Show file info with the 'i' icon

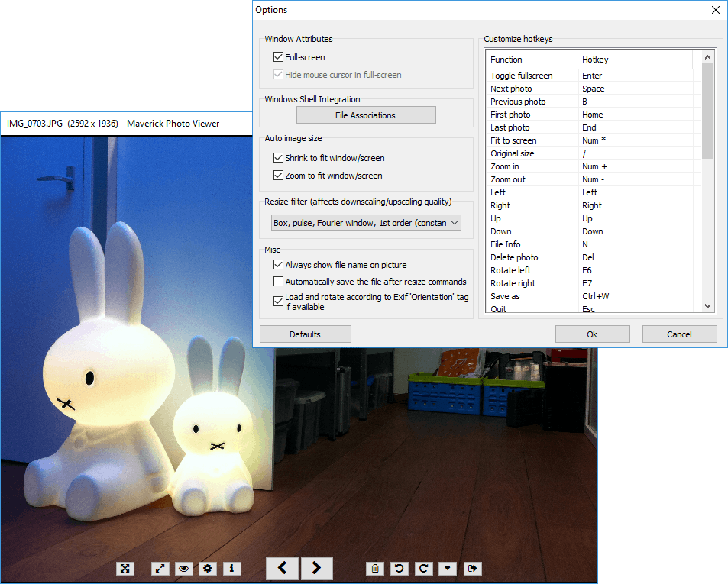pos(231,568)
